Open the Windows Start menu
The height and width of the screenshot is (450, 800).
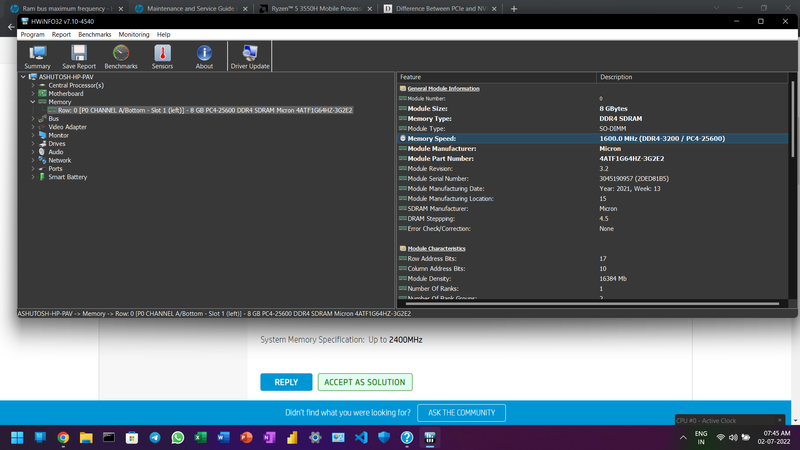click(x=17, y=438)
